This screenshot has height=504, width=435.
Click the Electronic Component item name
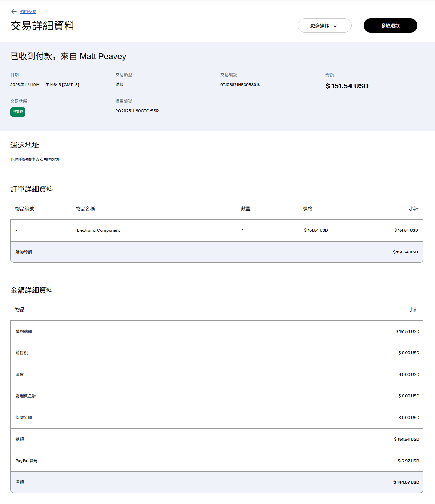(x=98, y=230)
